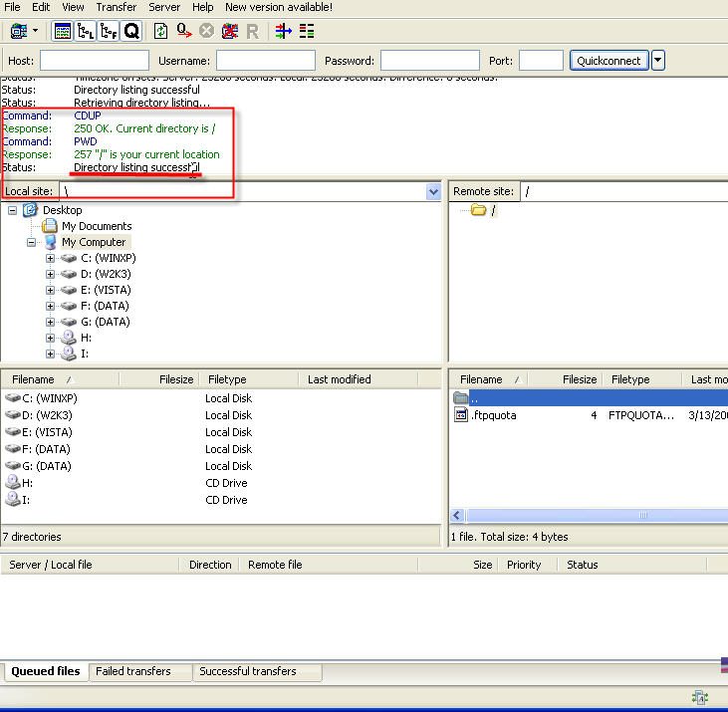Select G: (DATA) drive in file list
The width and height of the screenshot is (728, 712).
47,466
